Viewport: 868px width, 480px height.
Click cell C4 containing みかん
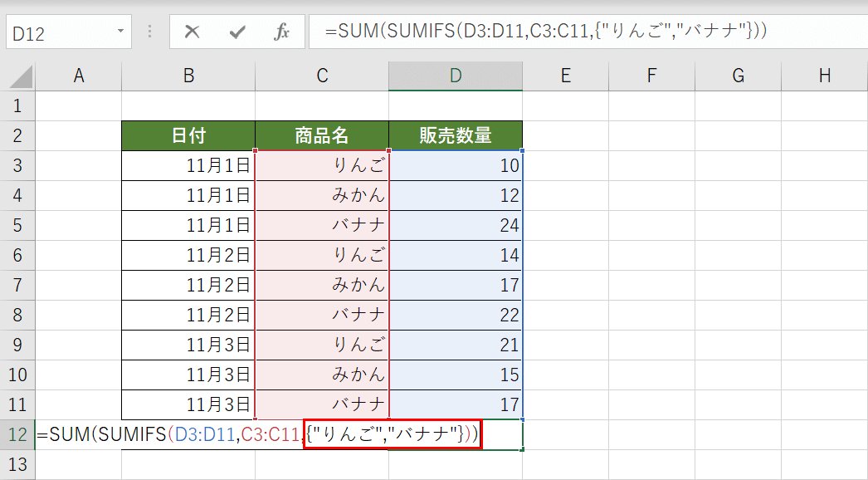(x=322, y=196)
